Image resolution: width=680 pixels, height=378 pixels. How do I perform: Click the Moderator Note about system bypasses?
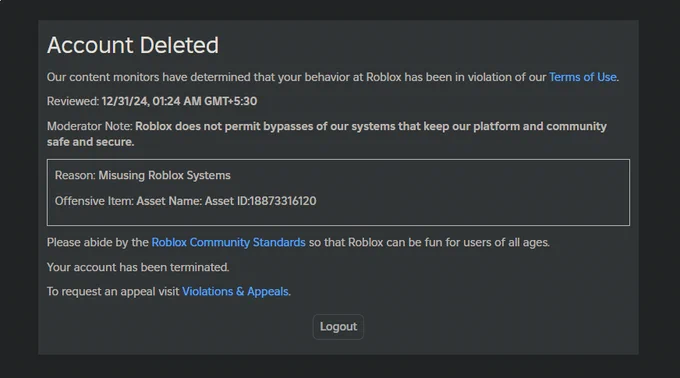[327, 134]
